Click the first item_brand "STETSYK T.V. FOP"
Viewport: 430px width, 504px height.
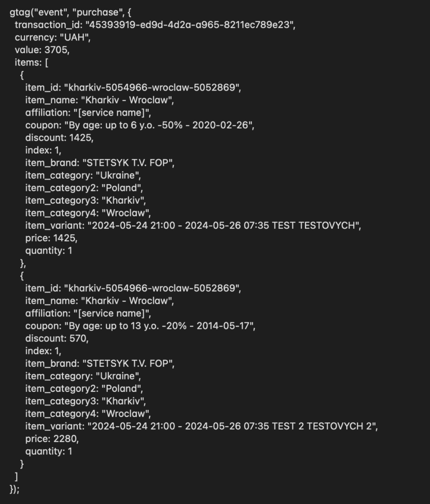(127, 162)
